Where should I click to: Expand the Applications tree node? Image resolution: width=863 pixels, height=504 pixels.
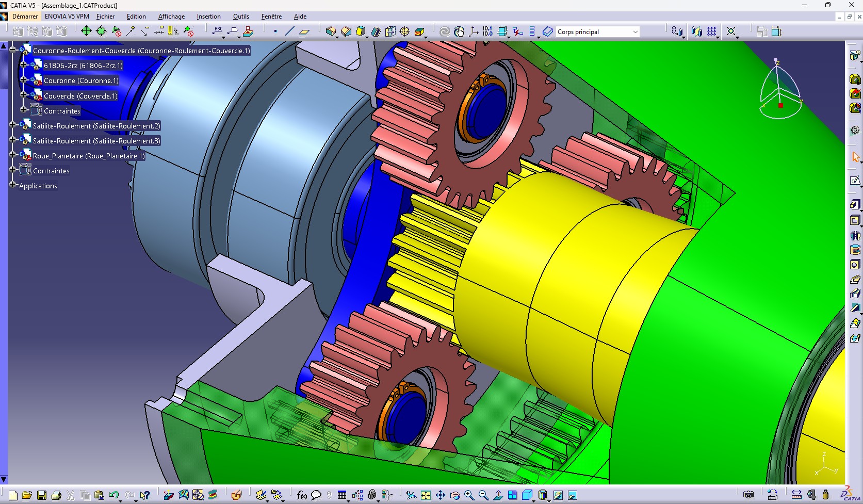(13, 184)
